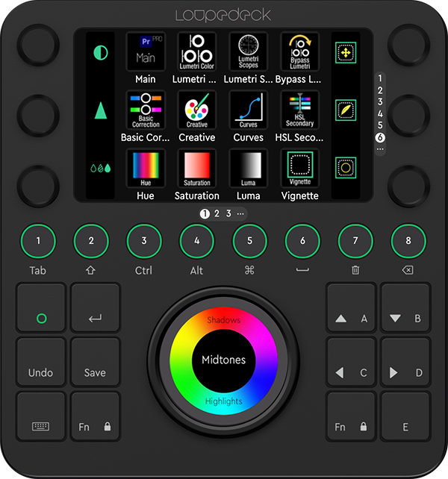This screenshot has height=479, width=448.
Task: Open the Basic Correction tile
Action: [x=146, y=110]
